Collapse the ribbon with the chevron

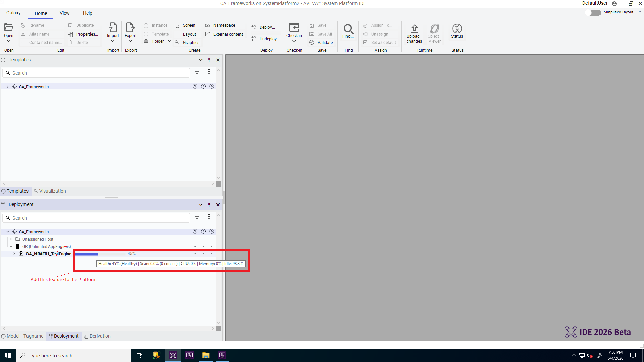click(640, 12)
